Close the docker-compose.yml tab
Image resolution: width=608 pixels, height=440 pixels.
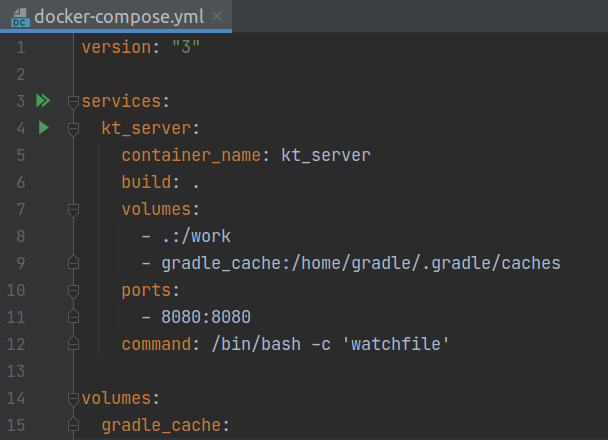click(217, 17)
